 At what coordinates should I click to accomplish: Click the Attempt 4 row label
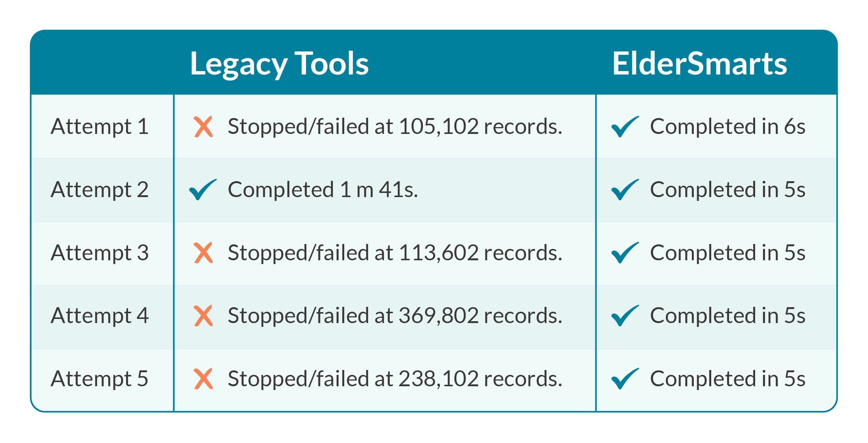[x=100, y=316]
